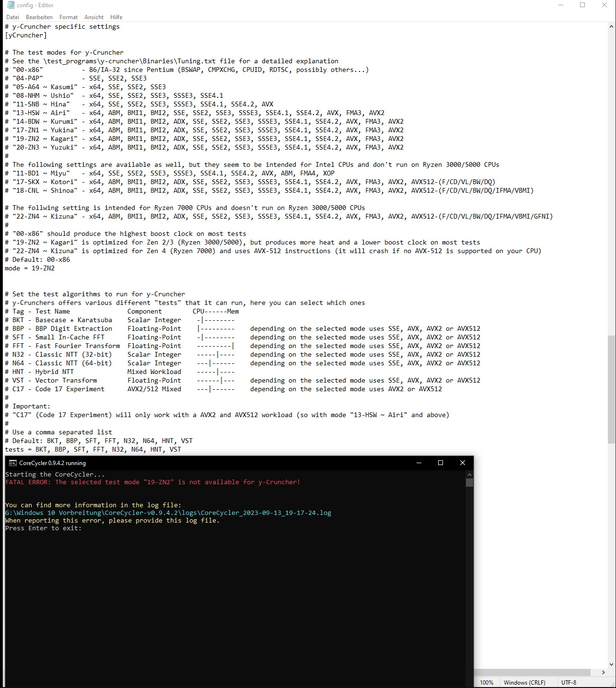Click the horizontal scrollbar right arrow

pyautogui.click(x=603, y=672)
